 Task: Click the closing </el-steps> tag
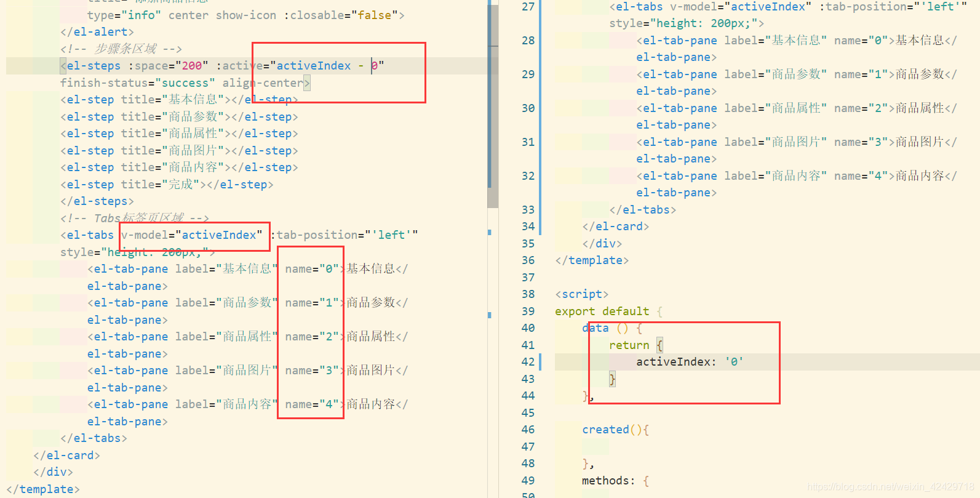tap(97, 201)
